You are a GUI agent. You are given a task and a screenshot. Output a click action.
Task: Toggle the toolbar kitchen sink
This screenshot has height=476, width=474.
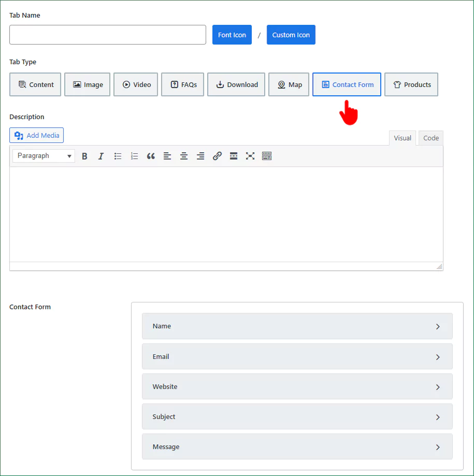267,156
